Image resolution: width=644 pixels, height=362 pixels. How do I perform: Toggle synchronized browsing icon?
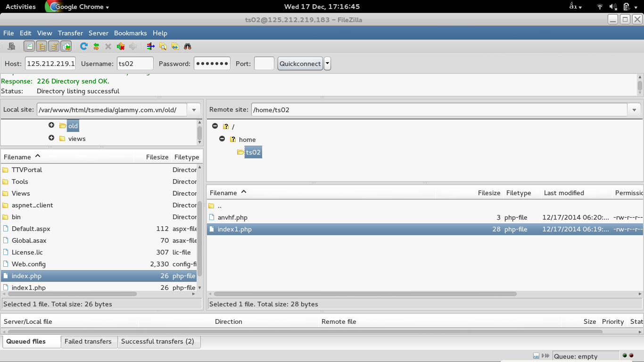point(175,46)
